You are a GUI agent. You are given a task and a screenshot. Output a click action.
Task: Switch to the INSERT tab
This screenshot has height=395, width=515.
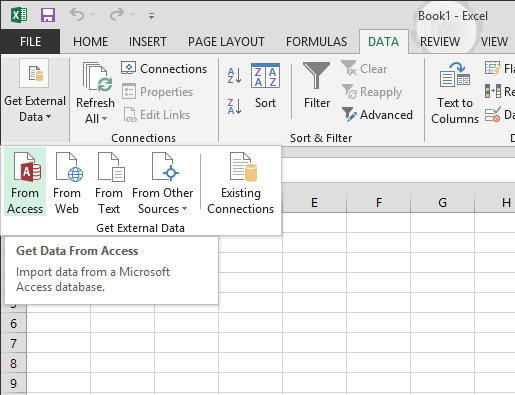[147, 42]
